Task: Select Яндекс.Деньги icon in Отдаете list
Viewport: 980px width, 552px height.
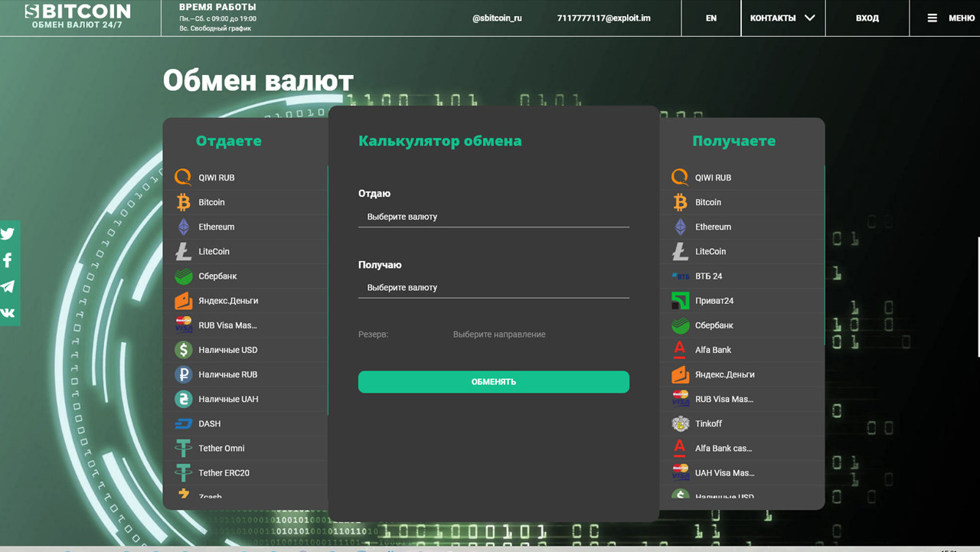Action: 183,300
